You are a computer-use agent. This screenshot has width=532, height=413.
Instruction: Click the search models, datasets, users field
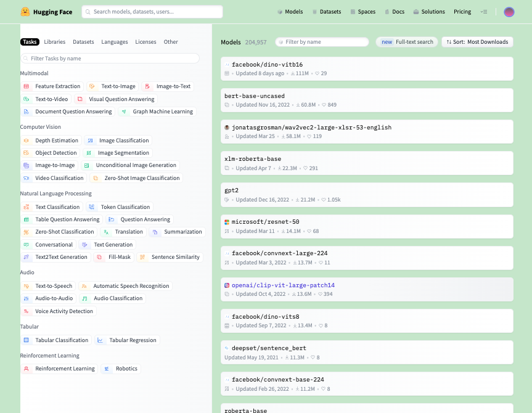point(152,12)
